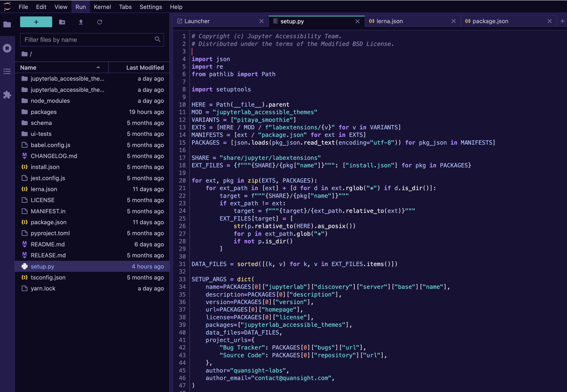The image size is (567, 392).
Task: Select the packages folder
Action: pos(92,112)
